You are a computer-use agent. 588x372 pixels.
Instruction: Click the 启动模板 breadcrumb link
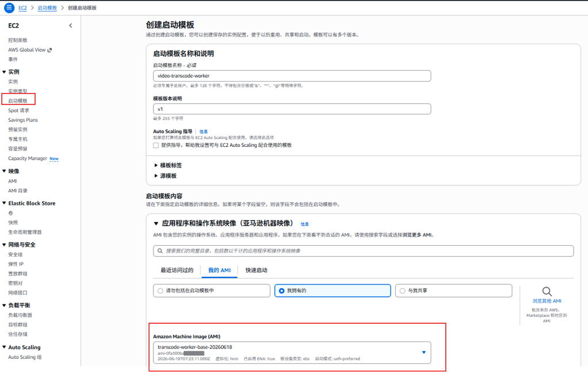coord(47,8)
